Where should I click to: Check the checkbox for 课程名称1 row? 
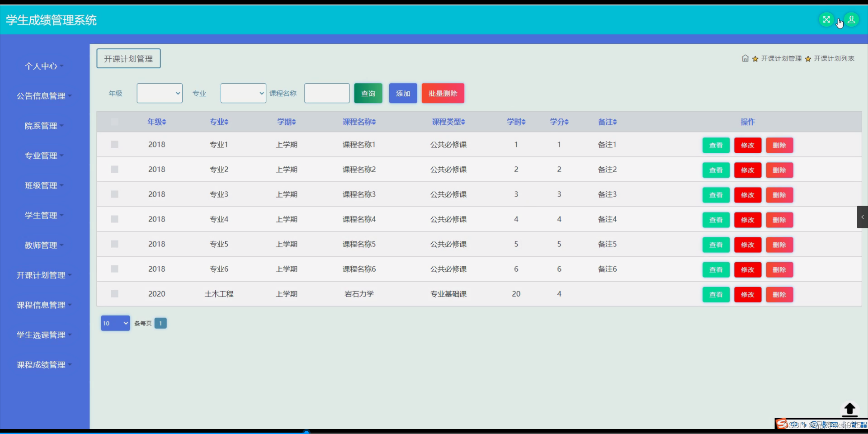pos(114,144)
